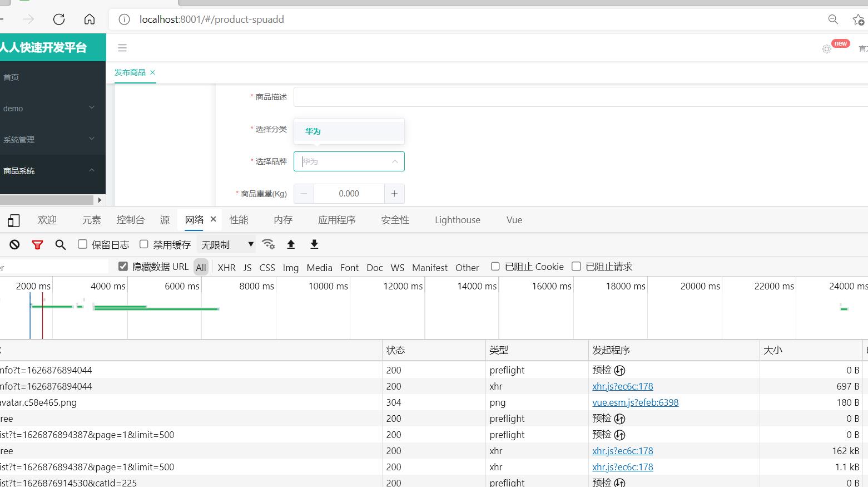Enable the 保留日志 checkbox

(x=82, y=244)
